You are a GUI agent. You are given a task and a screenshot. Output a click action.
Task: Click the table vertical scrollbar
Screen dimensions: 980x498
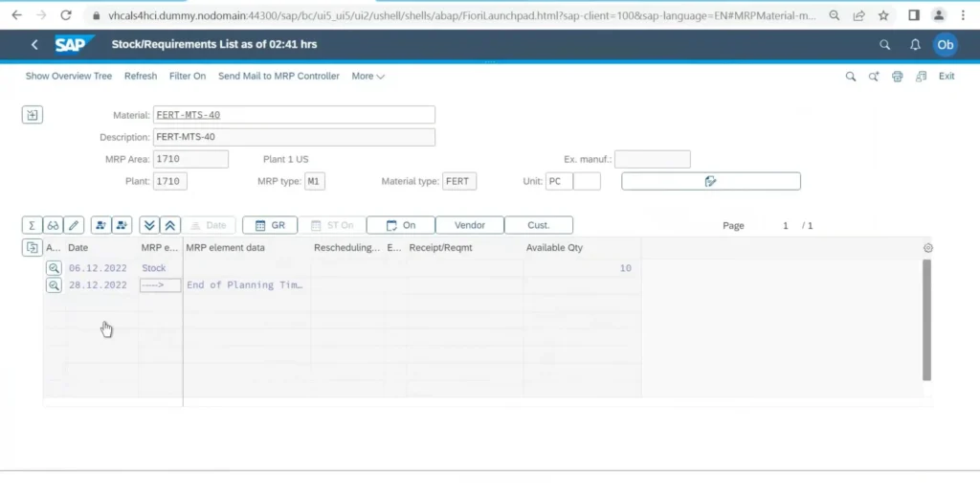coord(926,320)
